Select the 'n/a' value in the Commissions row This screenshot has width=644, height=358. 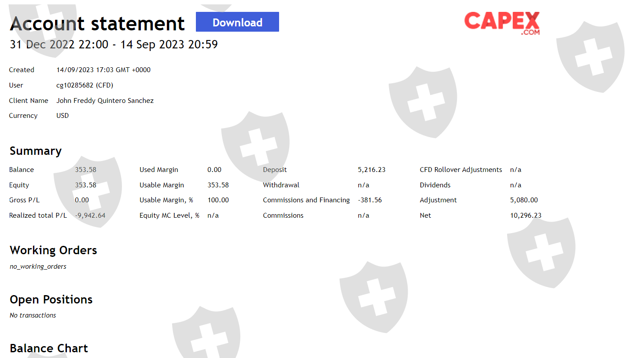click(364, 216)
